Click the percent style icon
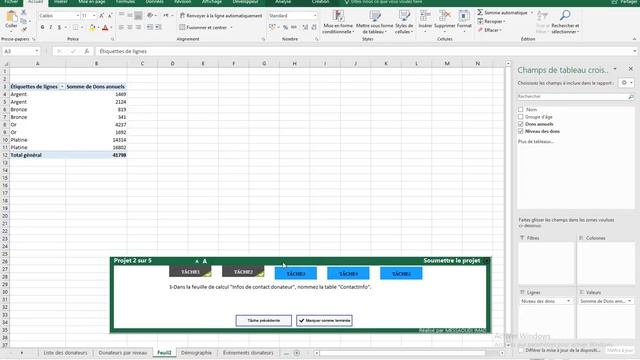 point(285,27)
